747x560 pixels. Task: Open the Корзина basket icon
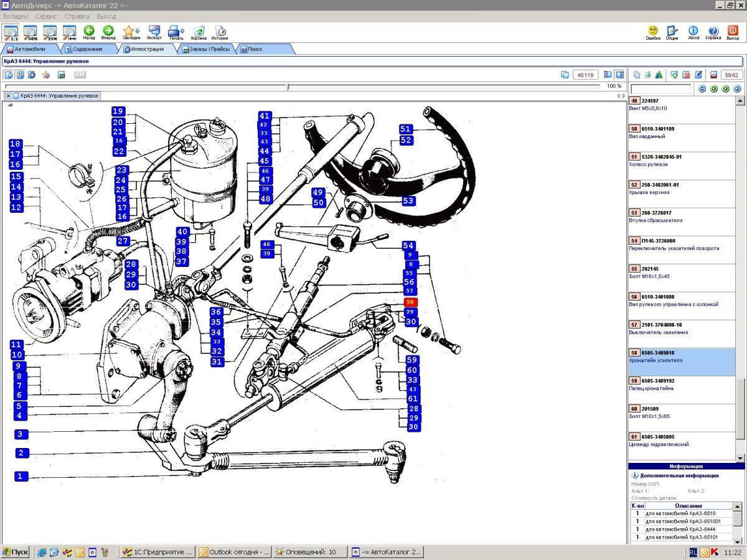pyautogui.click(x=199, y=32)
